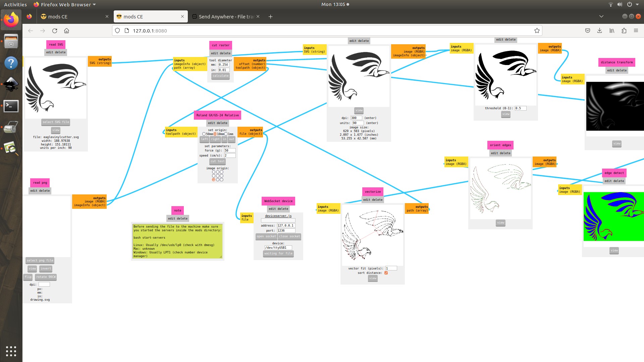The width and height of the screenshot is (644, 362).
Task: Open the volume tray icon
Action: click(x=620, y=4)
